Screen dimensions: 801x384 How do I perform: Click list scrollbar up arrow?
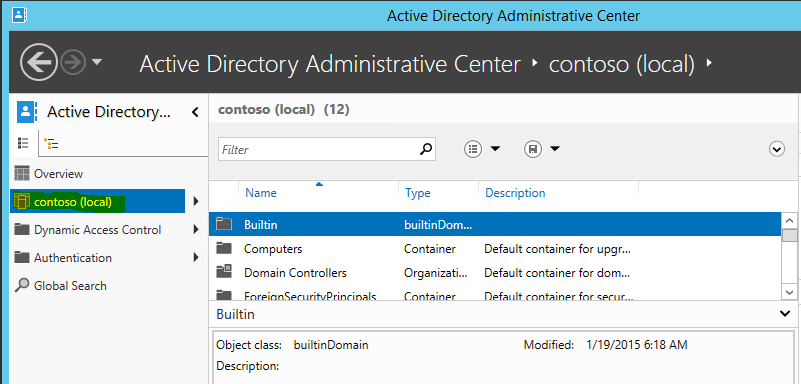point(790,221)
